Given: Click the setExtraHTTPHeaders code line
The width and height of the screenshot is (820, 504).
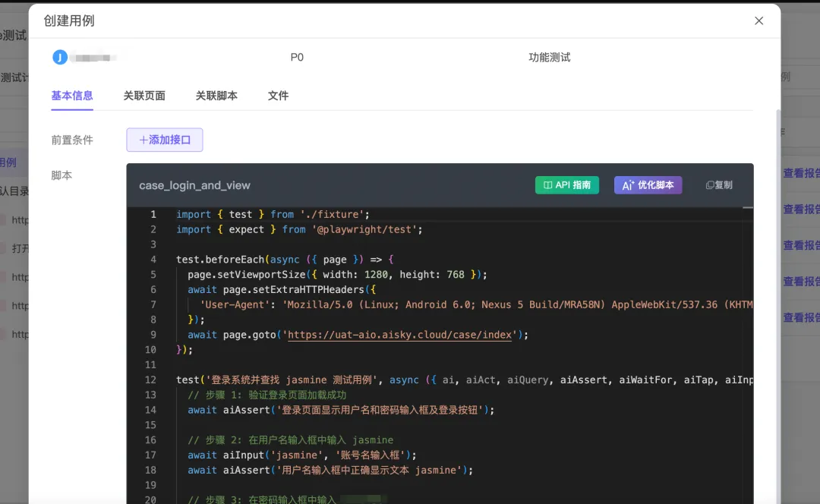Looking at the screenshot, I should [x=282, y=290].
